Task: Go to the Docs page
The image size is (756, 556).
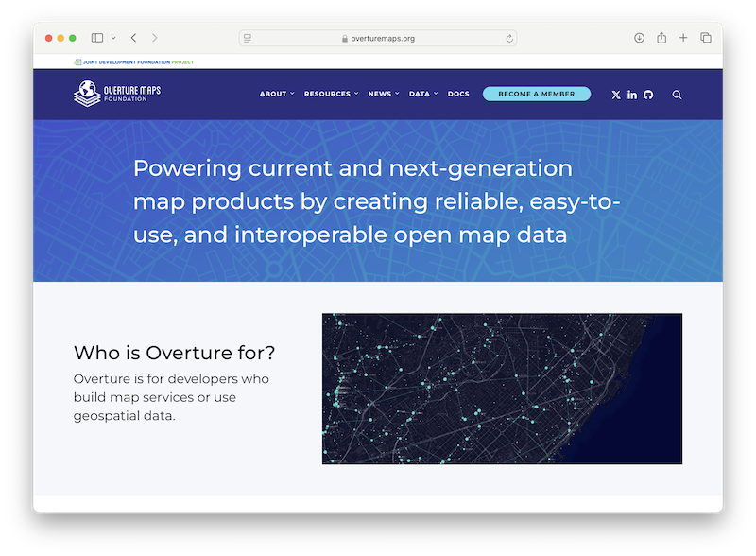Action: 458,94
